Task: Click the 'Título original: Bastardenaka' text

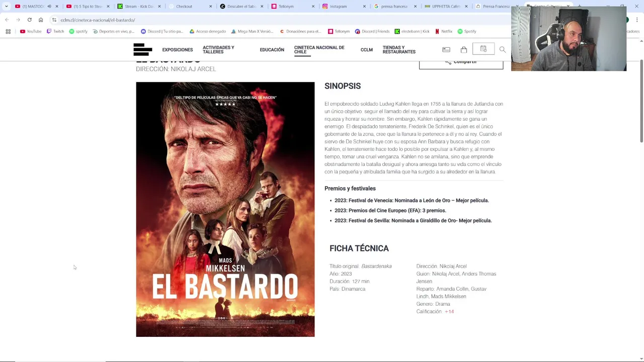Action: 361,266
